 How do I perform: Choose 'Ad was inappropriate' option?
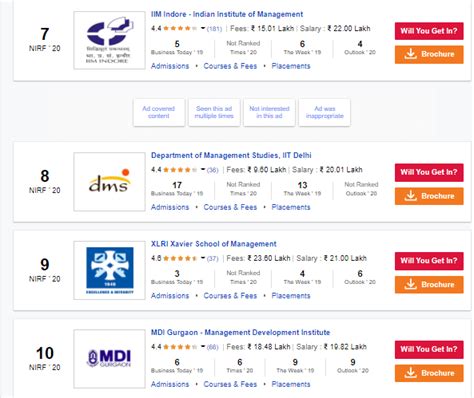325,112
